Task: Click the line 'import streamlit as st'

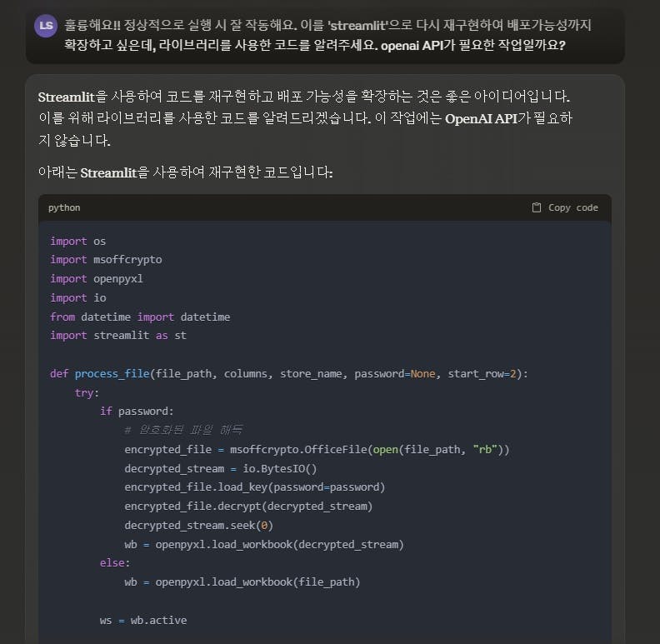Action: point(118,336)
